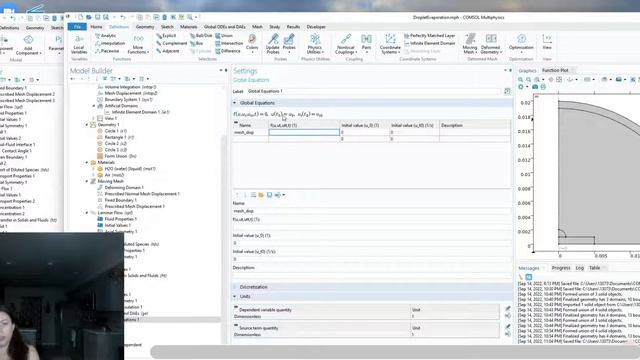This screenshot has width=640, height=360.
Task: Open the Log tab
Action: 580,268
